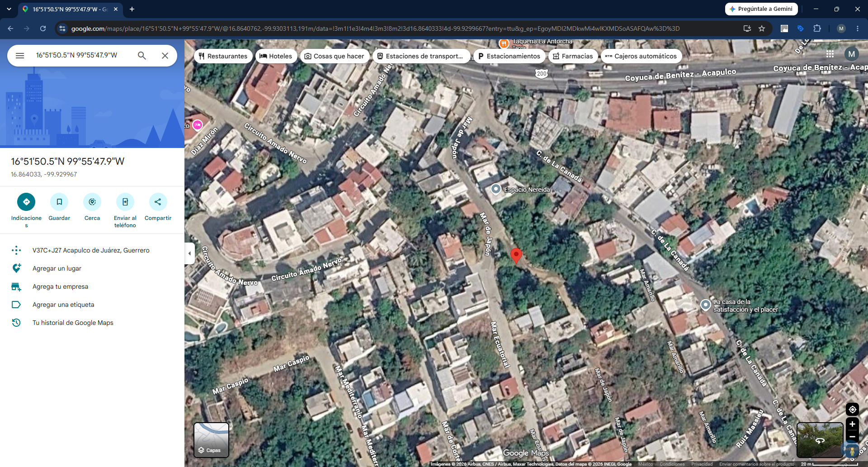Open Google account avatar M on map
The image size is (868, 467).
[x=852, y=54]
